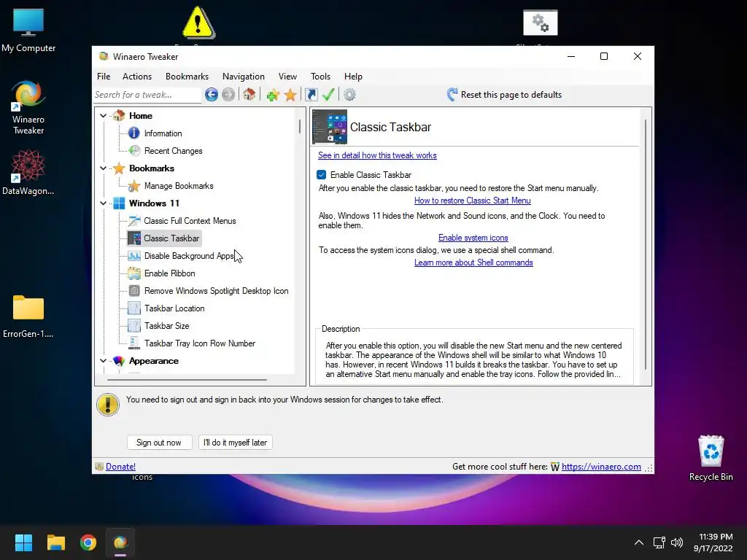Open the File menu

coord(104,76)
